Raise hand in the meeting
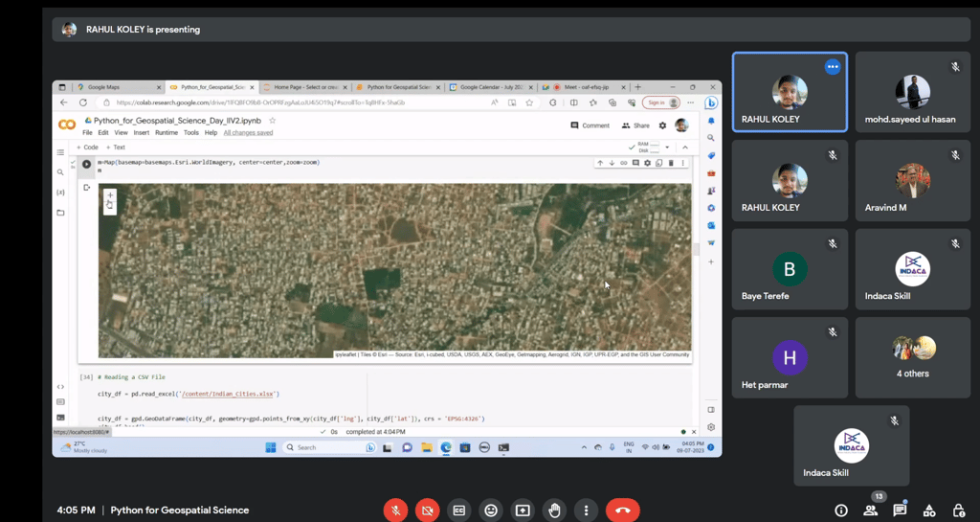 pos(554,511)
